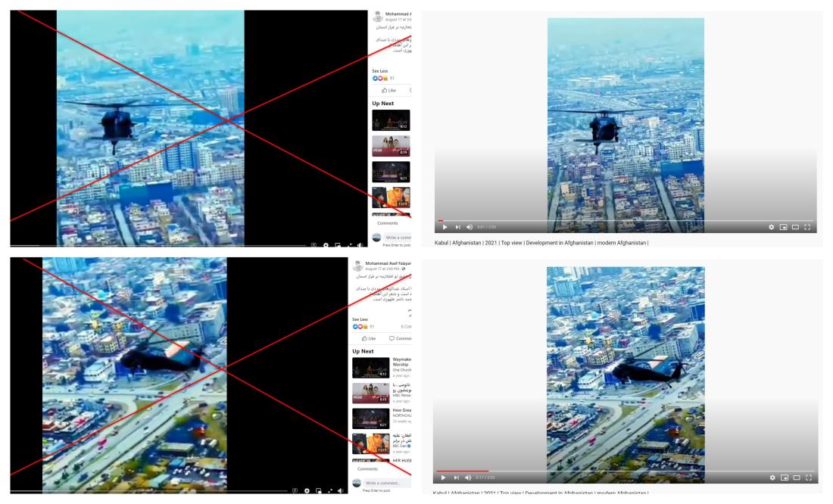The image size is (833, 504).
Task: Click the upper Facebook helicopter video frame
Action: 151,127
